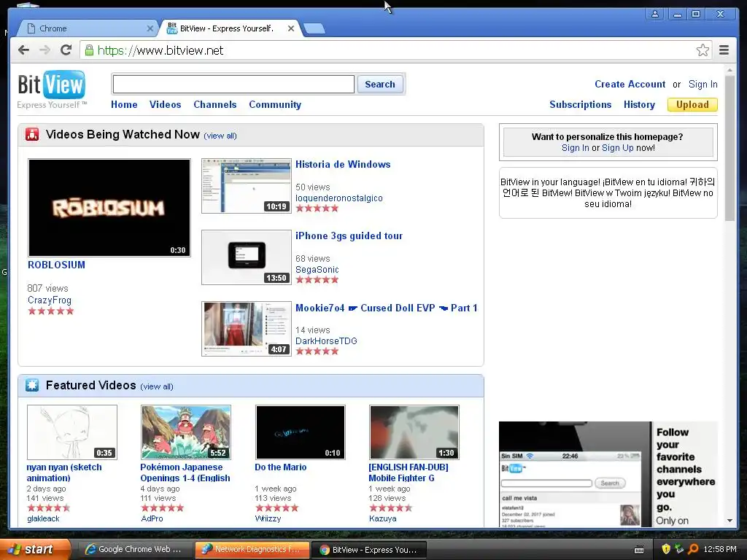The height and width of the screenshot is (560, 747).
Task: Click Sign Up in the personalize homepage box
Action: pos(617,148)
